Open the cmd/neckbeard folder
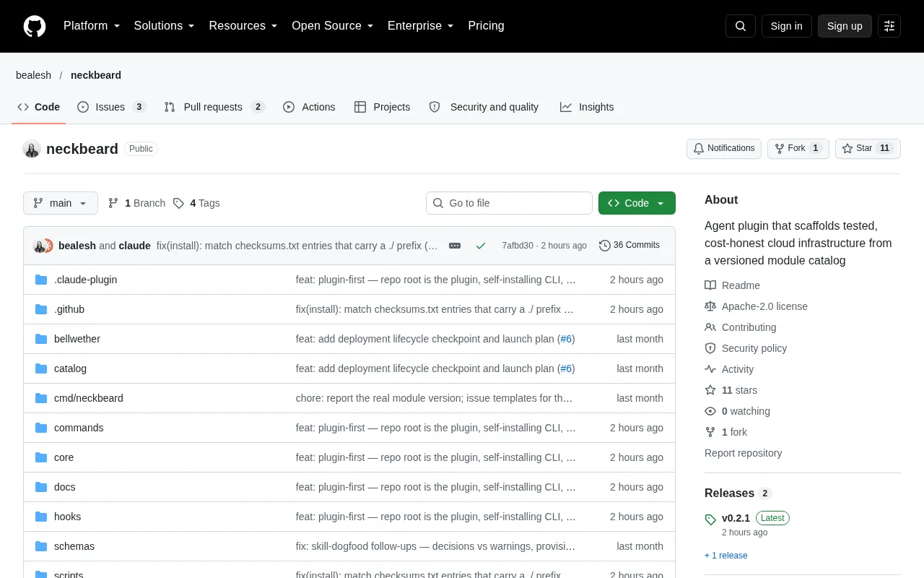Image resolution: width=924 pixels, height=578 pixels. (89, 398)
